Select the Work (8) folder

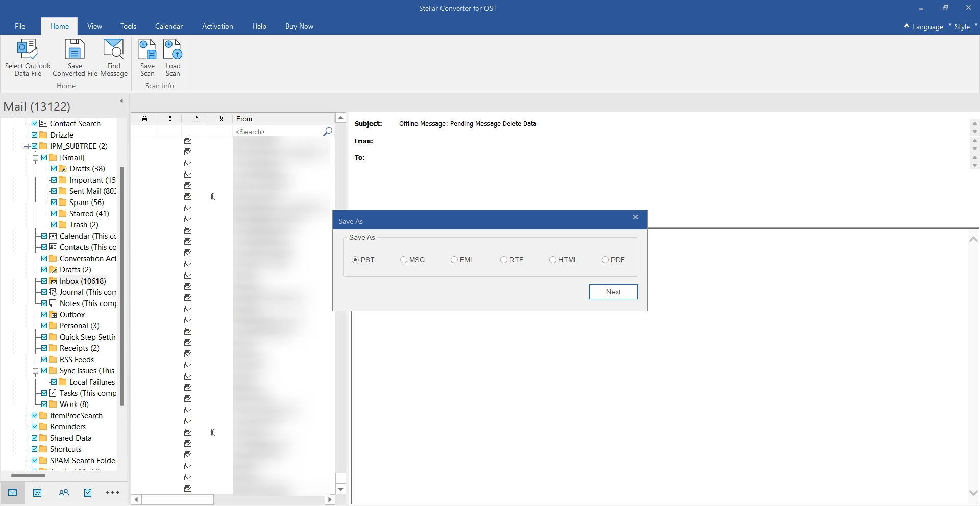(x=74, y=404)
